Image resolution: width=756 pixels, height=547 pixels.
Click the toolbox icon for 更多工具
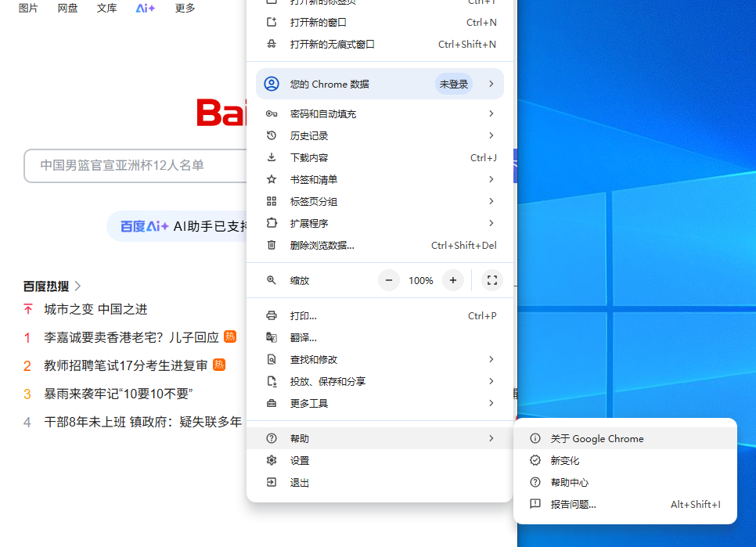(x=272, y=403)
